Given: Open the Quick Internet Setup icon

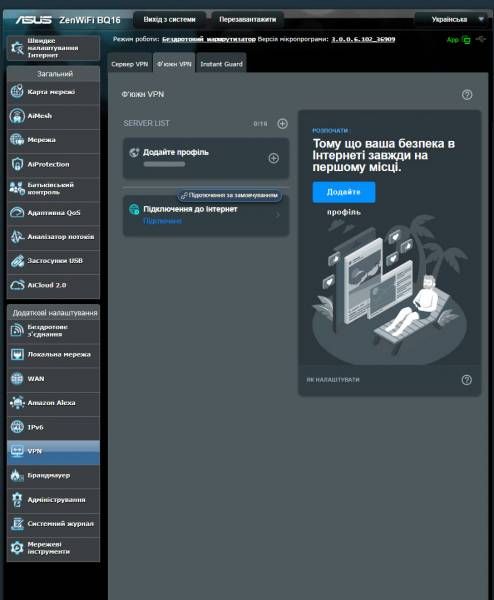Looking at the screenshot, I should 17,48.
